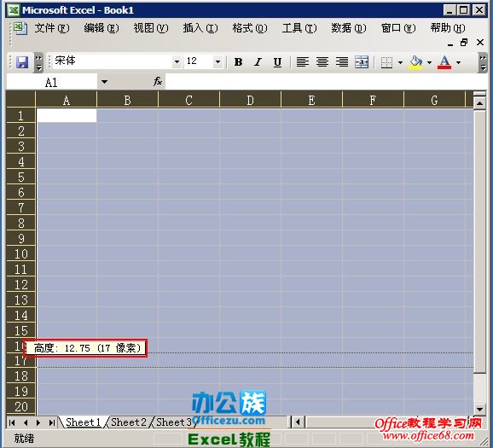Go to last sheet tab arrow
The width and height of the screenshot is (493, 448).
click(51, 422)
